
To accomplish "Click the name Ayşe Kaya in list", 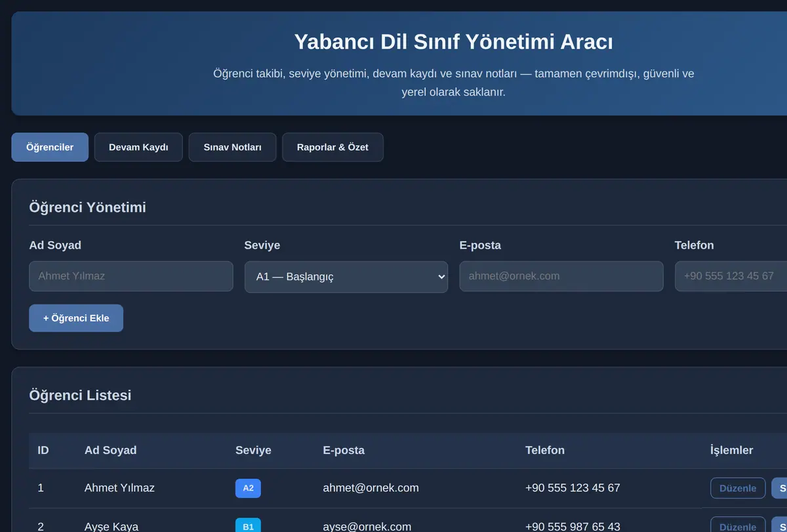I will point(111,526).
